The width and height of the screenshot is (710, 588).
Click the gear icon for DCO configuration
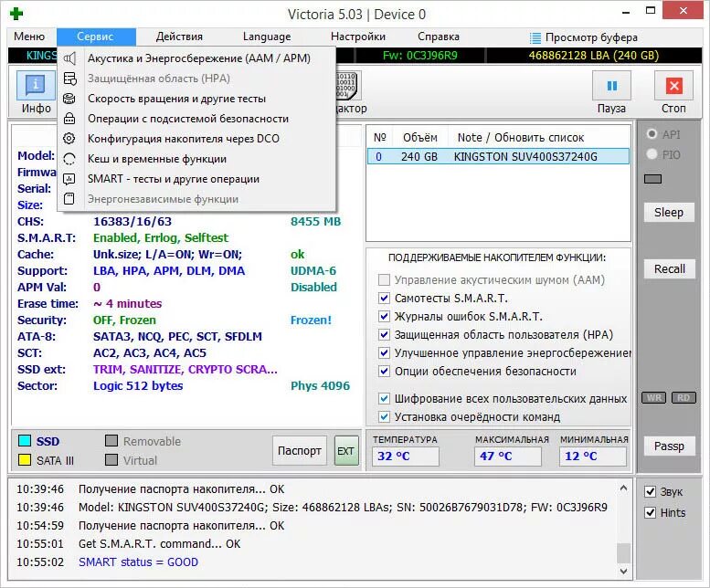pyautogui.click(x=69, y=139)
